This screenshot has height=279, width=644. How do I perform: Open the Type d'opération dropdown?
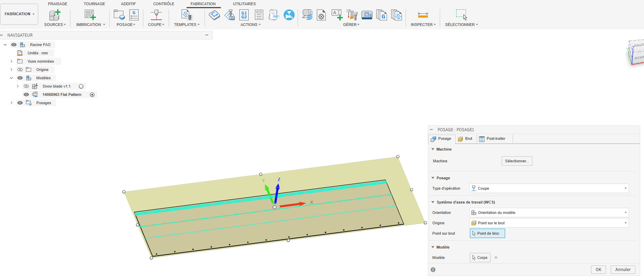coord(549,188)
